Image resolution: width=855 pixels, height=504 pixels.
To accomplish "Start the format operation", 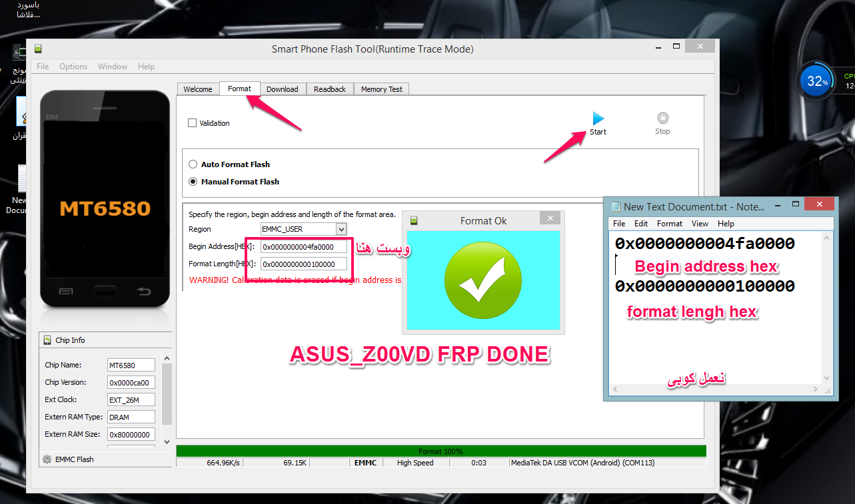I will (x=598, y=124).
